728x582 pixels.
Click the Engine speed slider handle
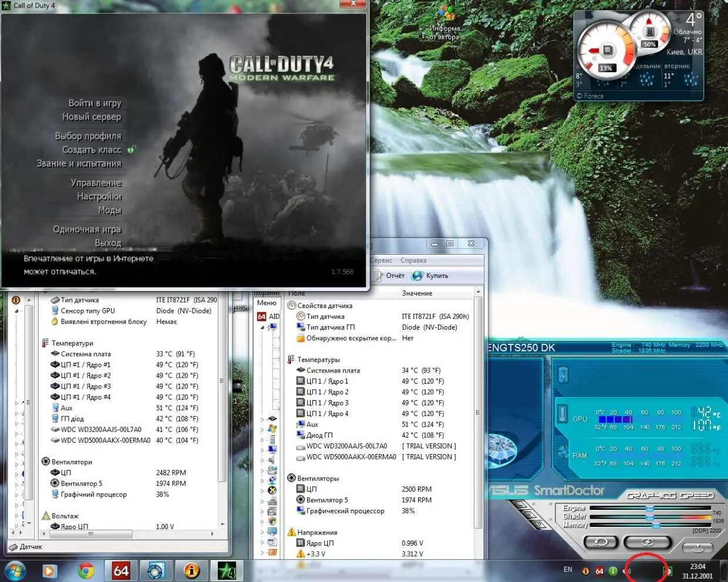(x=649, y=509)
